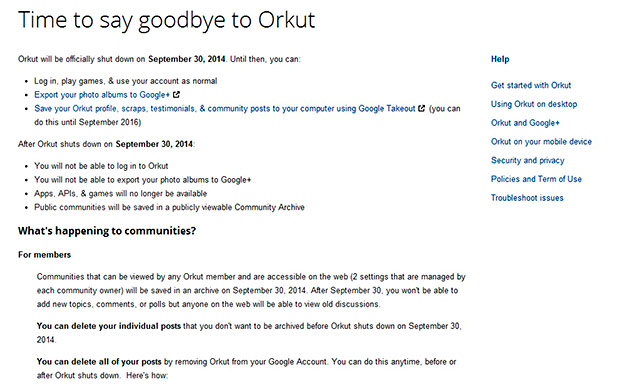Open Get started with Orkut help topic
This screenshot has width=620, height=387.
click(531, 85)
